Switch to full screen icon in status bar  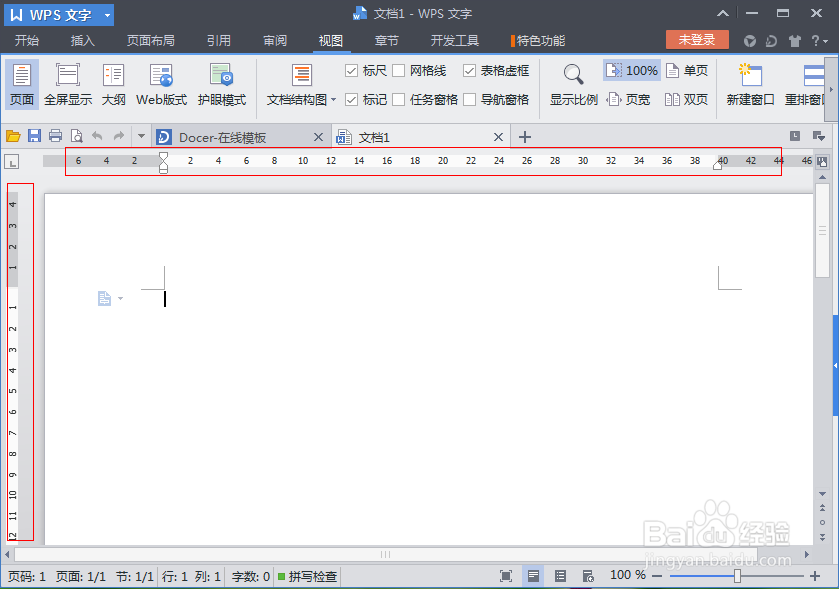tap(506, 576)
